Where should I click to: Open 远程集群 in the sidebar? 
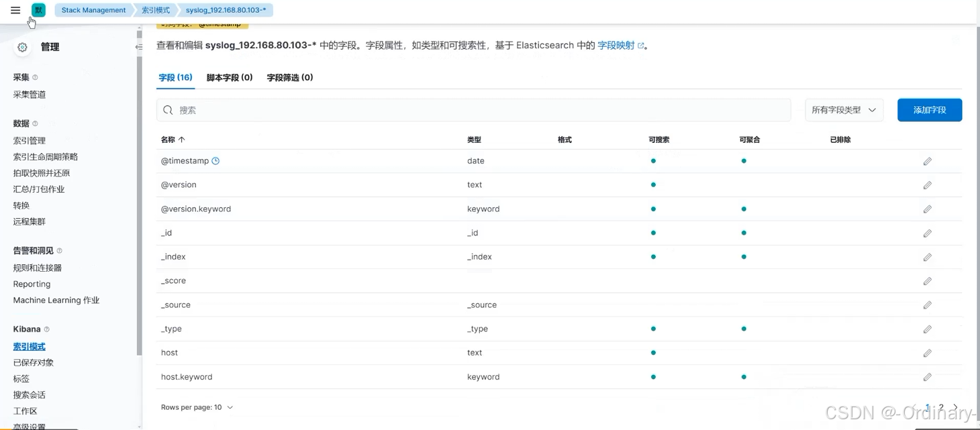[x=30, y=221]
